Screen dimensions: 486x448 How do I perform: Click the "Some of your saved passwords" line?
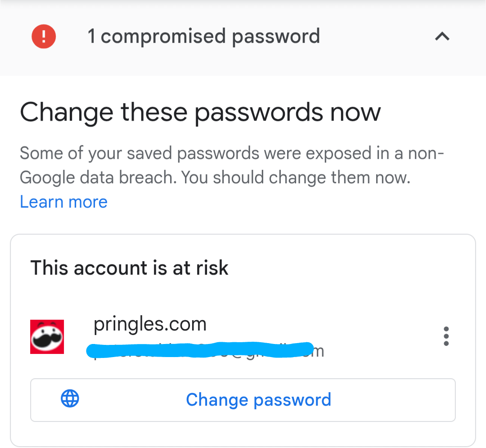[x=232, y=154]
